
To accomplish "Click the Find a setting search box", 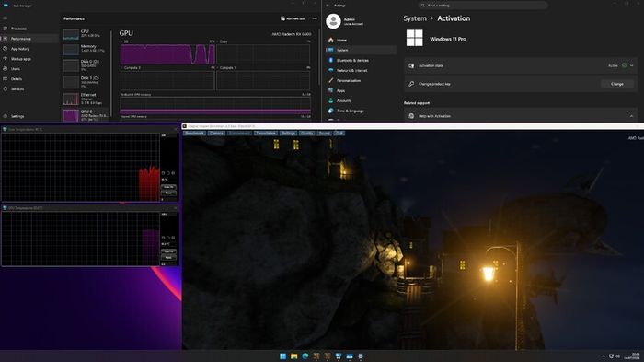I will point(483,6).
